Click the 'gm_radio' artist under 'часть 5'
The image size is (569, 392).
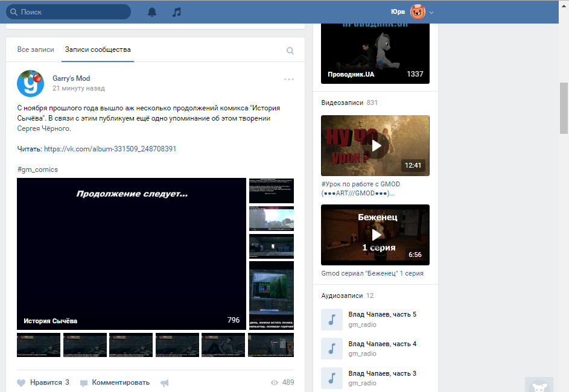click(362, 324)
